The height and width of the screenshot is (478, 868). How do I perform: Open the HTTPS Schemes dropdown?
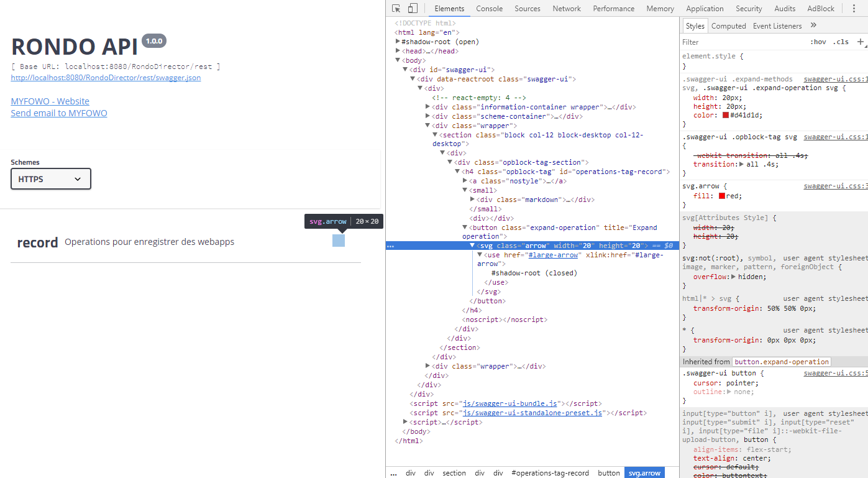(x=50, y=178)
